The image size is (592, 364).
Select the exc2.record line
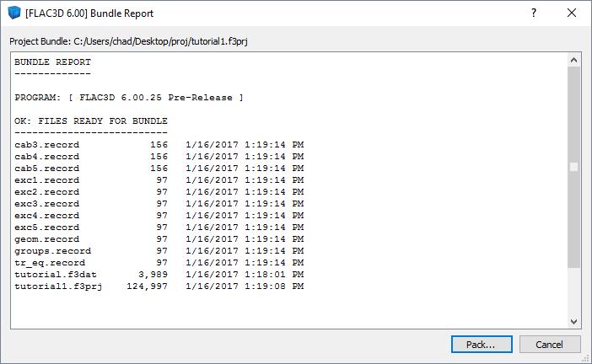click(x=159, y=192)
